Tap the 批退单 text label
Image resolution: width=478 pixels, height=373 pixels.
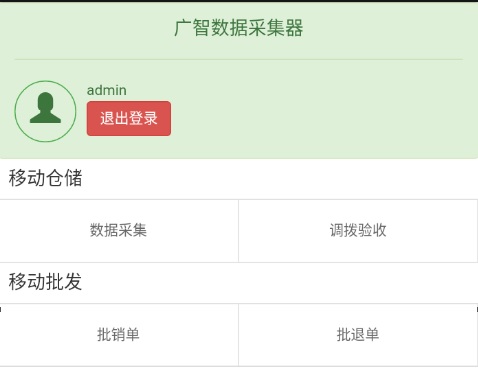coord(358,334)
